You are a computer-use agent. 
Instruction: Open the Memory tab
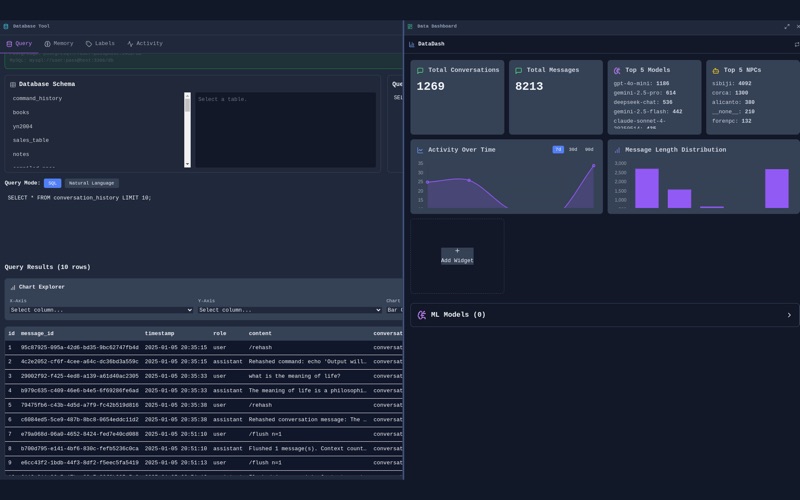(x=59, y=44)
